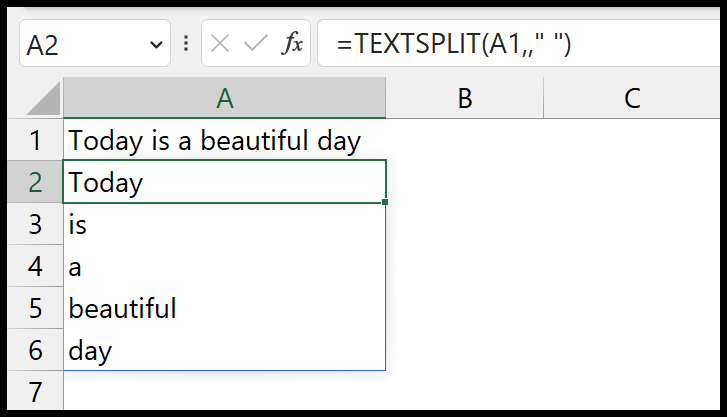This screenshot has width=727, height=417.
Task: Select row 5 header
Action: point(35,308)
